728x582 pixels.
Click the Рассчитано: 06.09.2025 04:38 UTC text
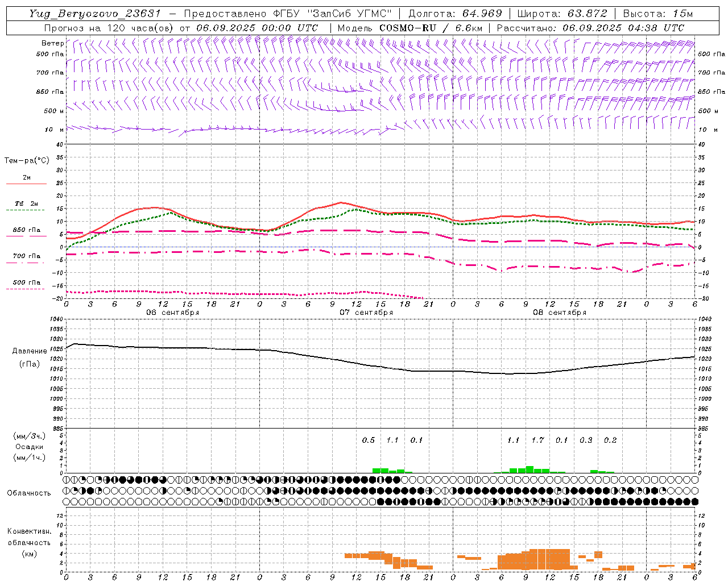tap(590, 28)
